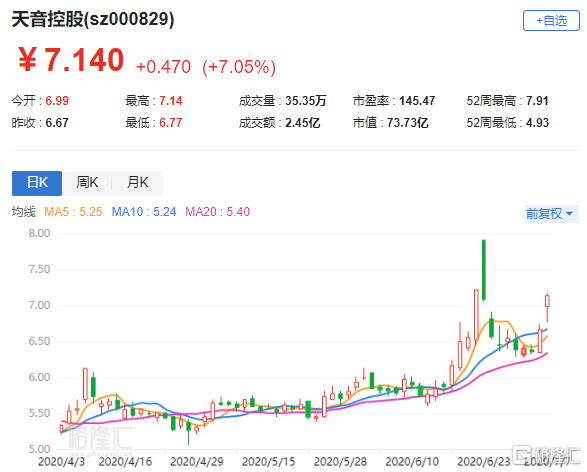
Task: Click the x-axis date label 2020/5/15
Action: (269, 462)
